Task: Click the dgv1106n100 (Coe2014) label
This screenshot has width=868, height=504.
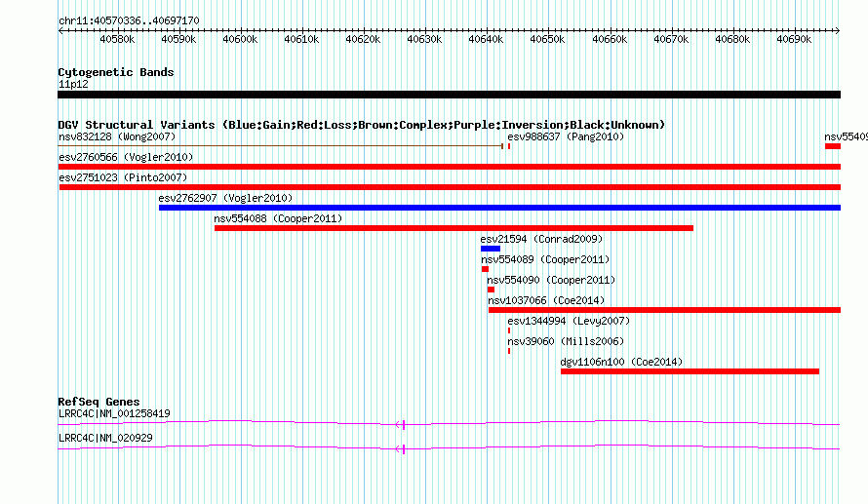Action: [621, 362]
